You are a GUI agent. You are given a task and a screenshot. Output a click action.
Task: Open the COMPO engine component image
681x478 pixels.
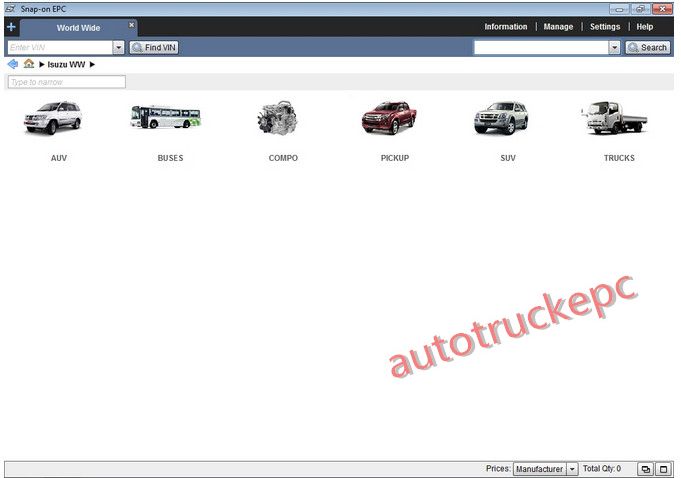(x=278, y=118)
